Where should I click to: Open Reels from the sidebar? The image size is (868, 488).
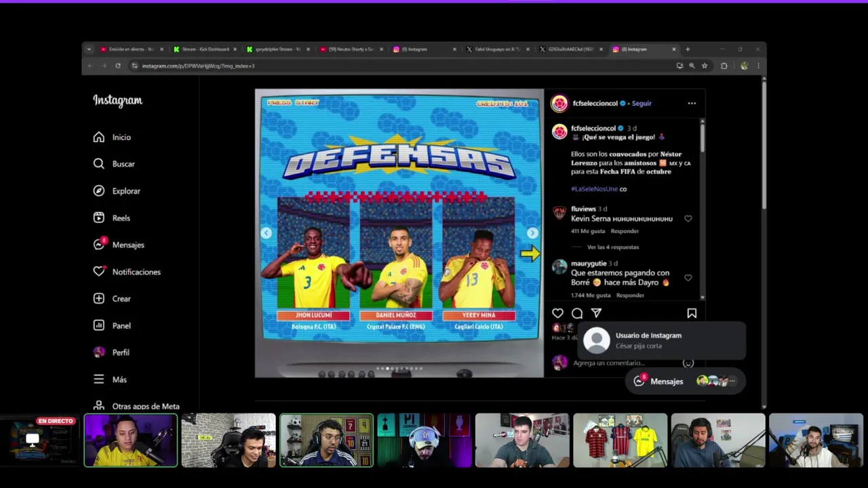click(x=112, y=218)
